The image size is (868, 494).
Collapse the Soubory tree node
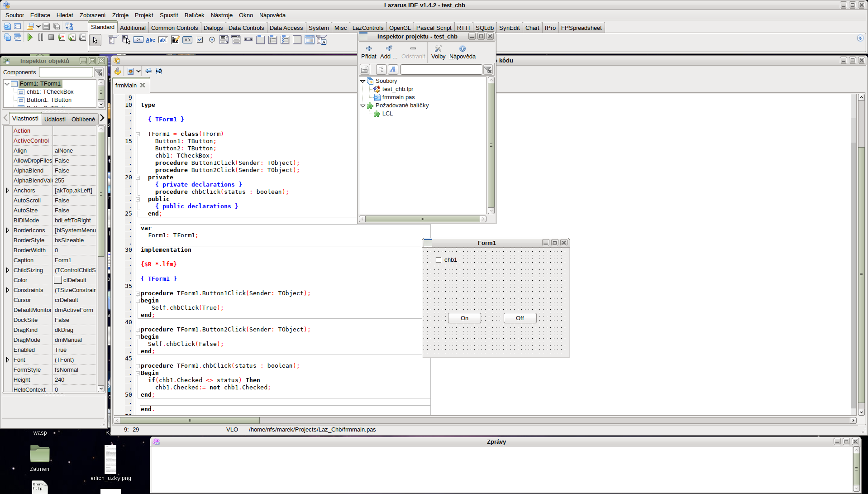362,81
